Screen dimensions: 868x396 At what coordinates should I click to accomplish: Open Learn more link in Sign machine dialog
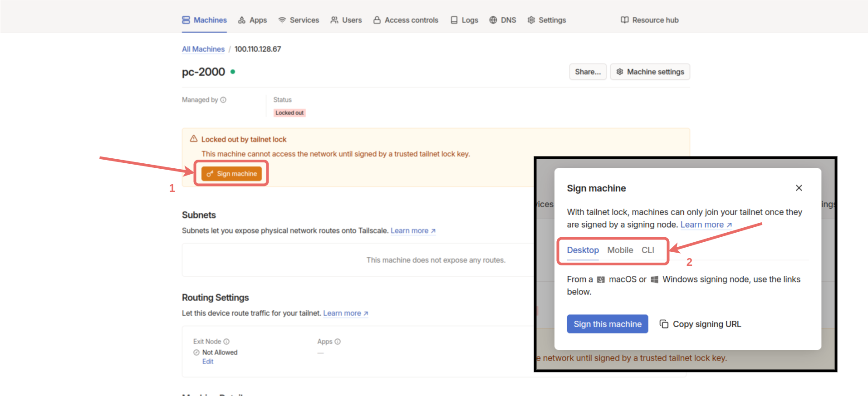[706, 225]
